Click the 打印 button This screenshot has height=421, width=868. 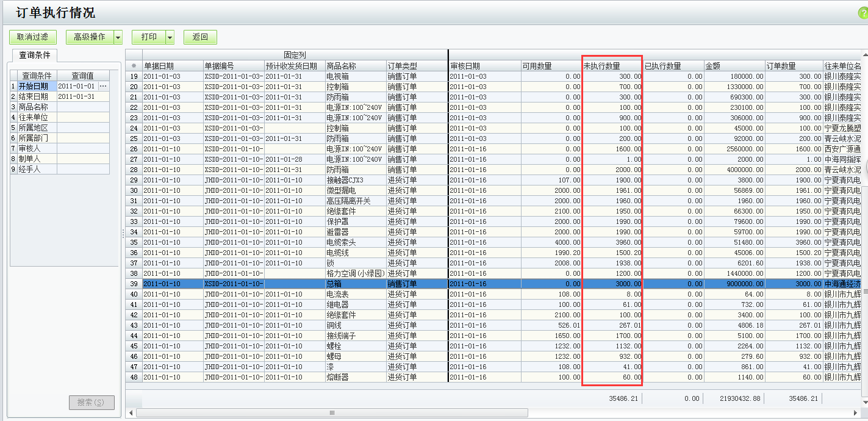point(149,37)
